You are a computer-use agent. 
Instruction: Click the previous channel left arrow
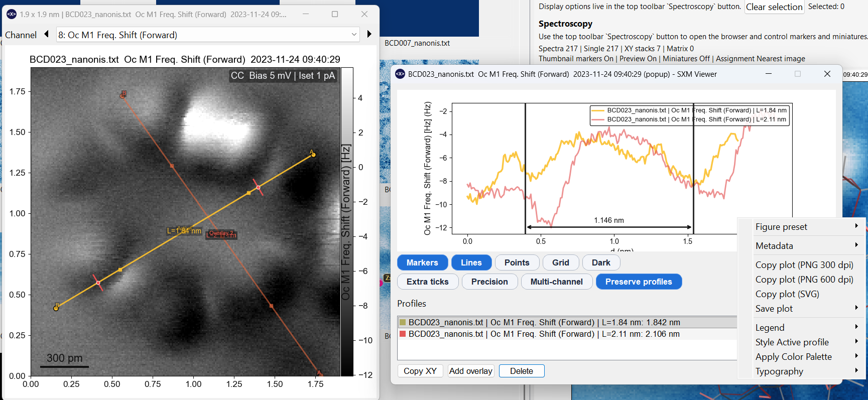(46, 34)
